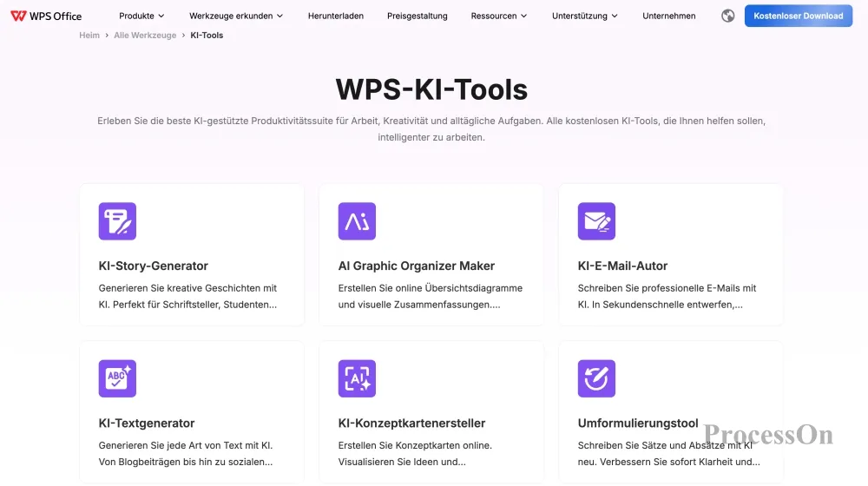Go to Heim breadcrumb link
The image size is (868, 486).
click(89, 36)
